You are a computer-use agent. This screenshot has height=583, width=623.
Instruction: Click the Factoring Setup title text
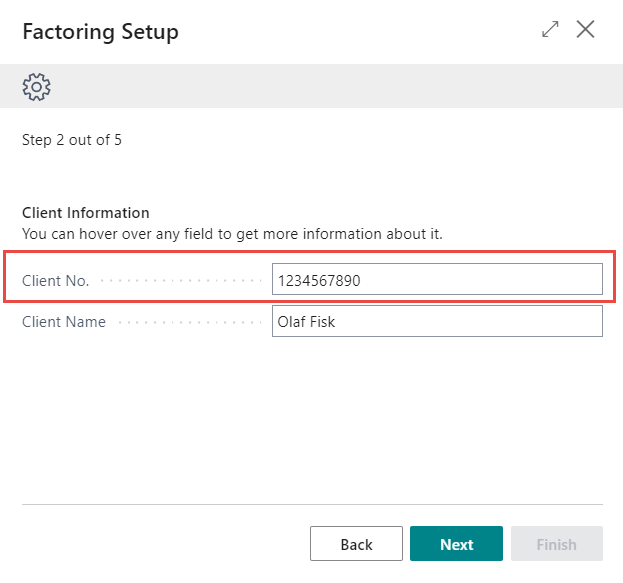pyautogui.click(x=100, y=32)
